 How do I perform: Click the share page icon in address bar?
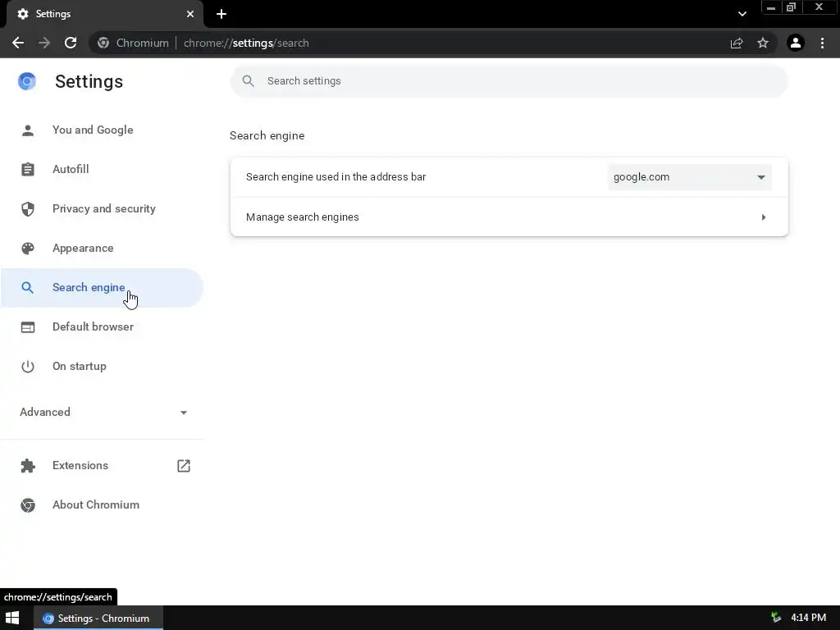click(737, 43)
